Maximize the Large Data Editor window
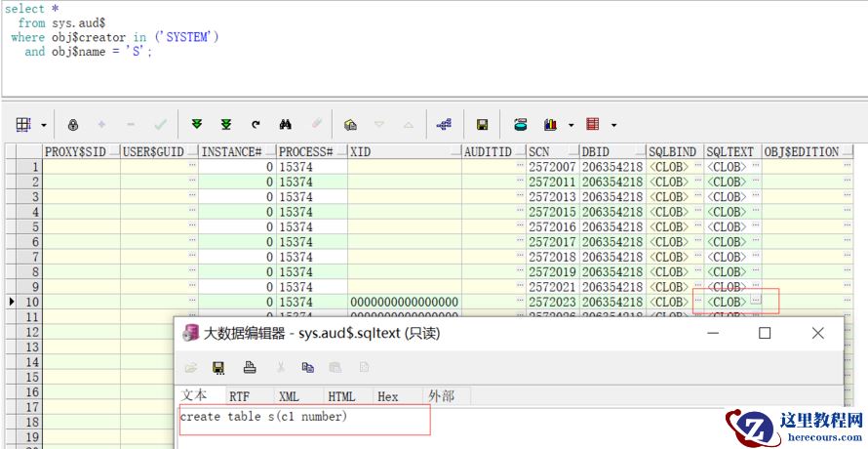The width and height of the screenshot is (868, 449). pos(765,333)
